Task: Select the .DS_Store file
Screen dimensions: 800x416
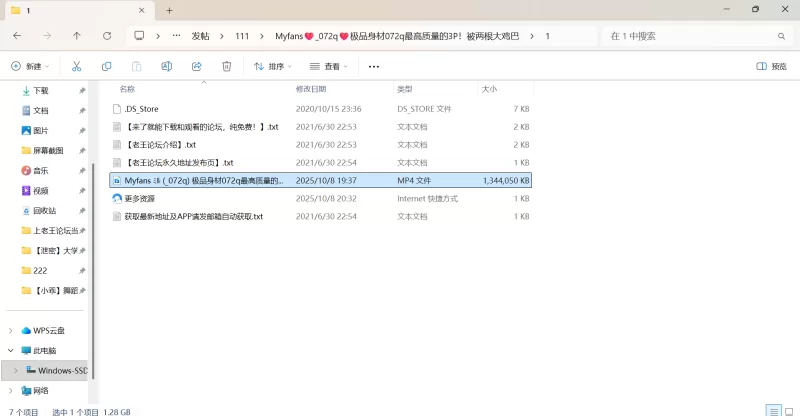Action: click(141, 108)
